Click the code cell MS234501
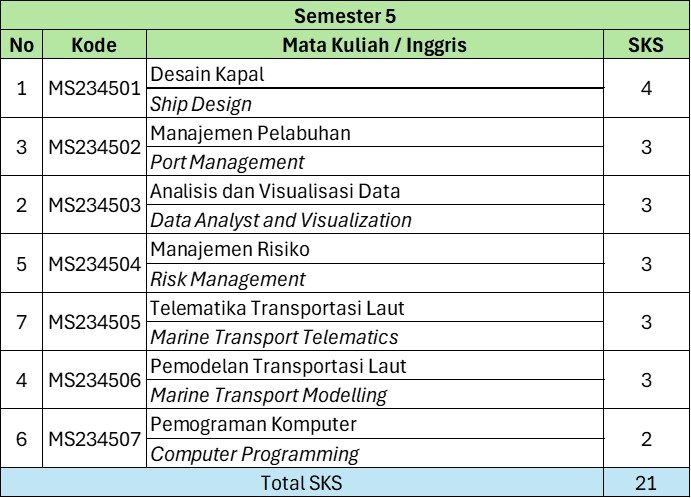 click(94, 89)
